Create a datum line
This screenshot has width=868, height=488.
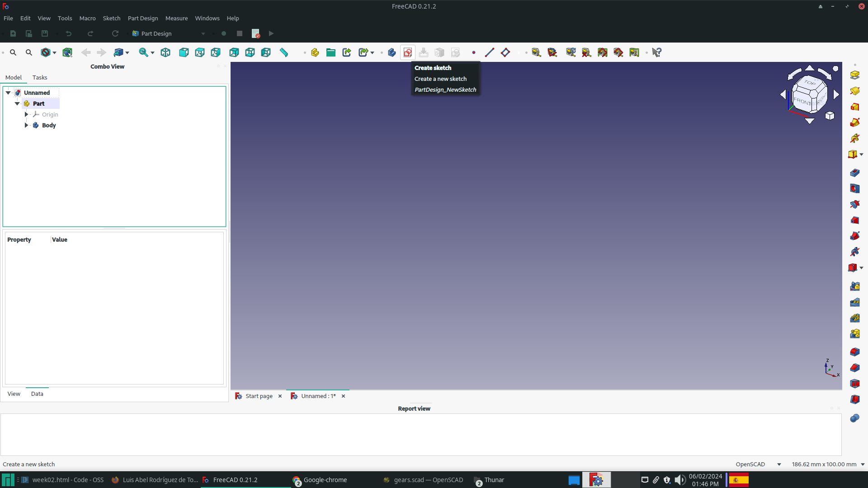490,52
